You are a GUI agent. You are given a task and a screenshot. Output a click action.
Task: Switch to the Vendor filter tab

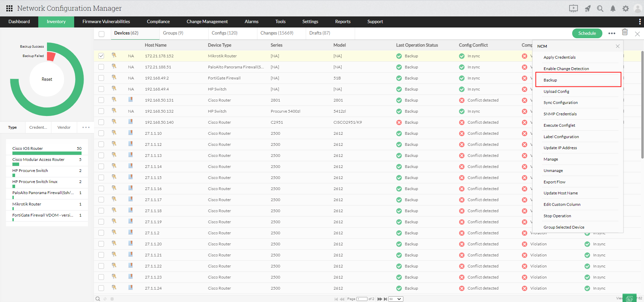[63, 127]
